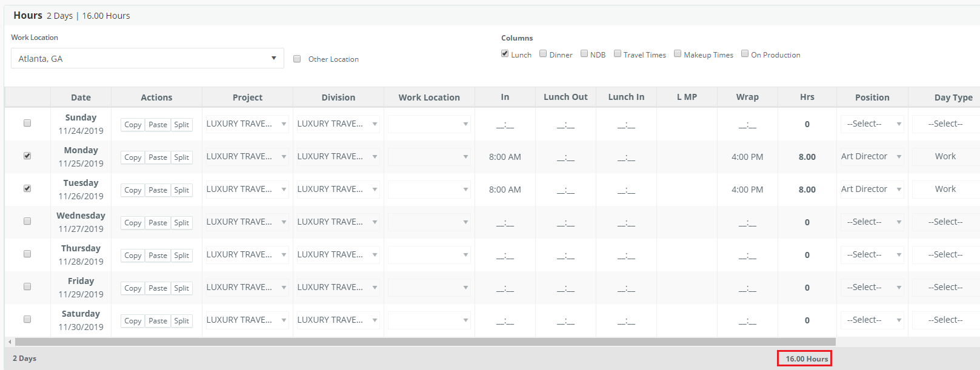This screenshot has height=370, width=980.
Task: Expand the Project dropdown in Sunday row
Action: tap(247, 124)
